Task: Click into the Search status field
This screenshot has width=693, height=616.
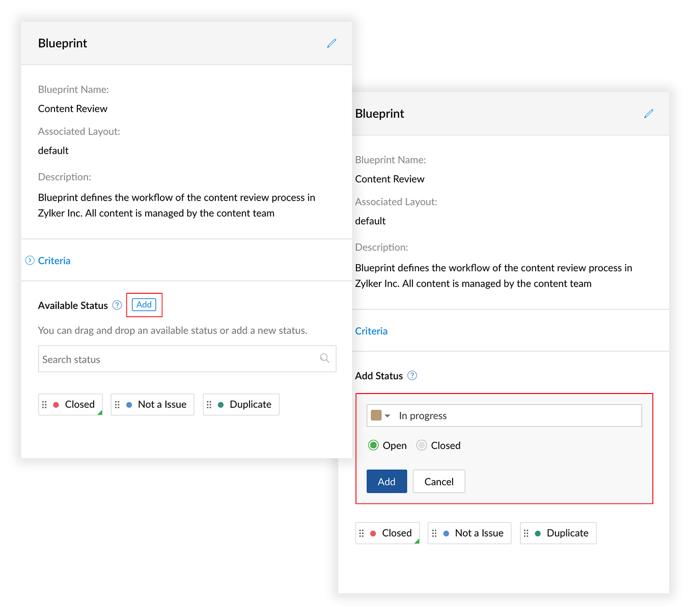Action: pos(178,359)
